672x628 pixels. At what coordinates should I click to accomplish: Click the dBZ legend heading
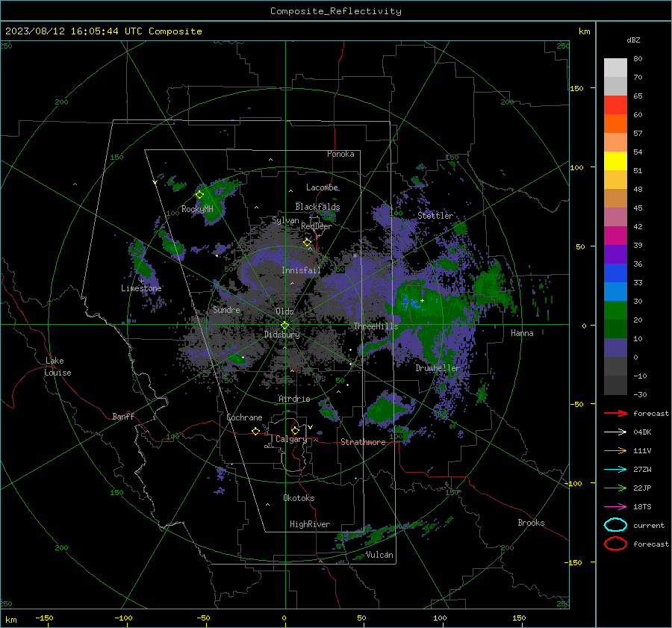point(633,40)
